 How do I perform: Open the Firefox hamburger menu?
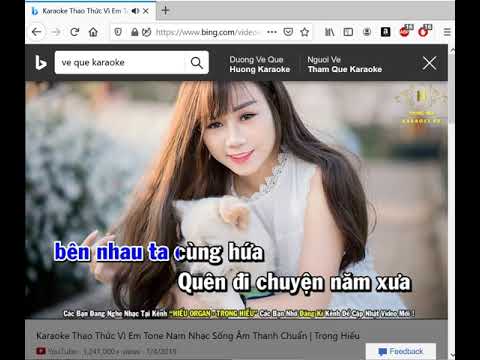pos(447,32)
